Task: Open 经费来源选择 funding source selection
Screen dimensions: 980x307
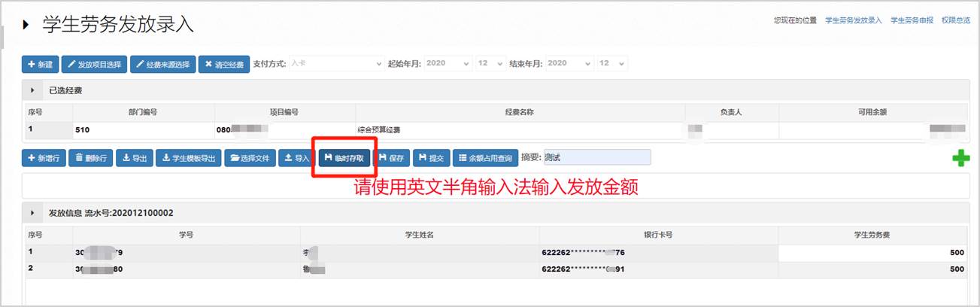Action: click(x=162, y=65)
